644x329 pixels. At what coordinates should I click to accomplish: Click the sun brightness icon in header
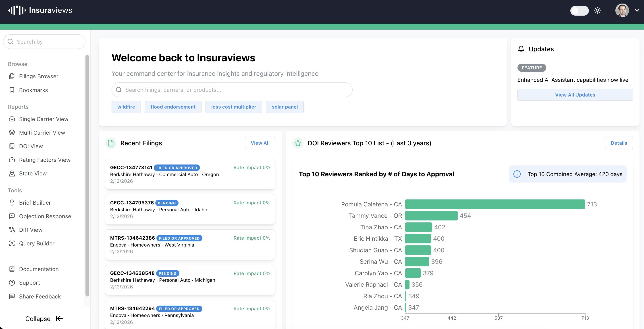click(x=597, y=10)
